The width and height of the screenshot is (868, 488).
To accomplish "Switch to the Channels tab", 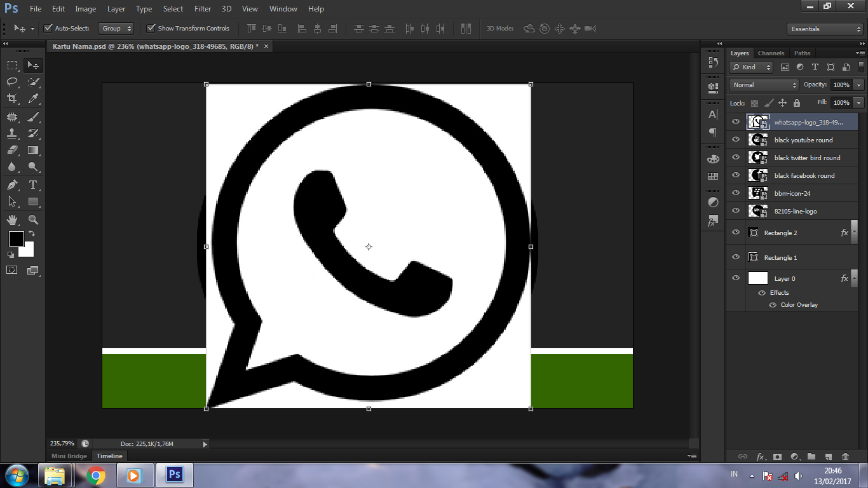I will (771, 53).
